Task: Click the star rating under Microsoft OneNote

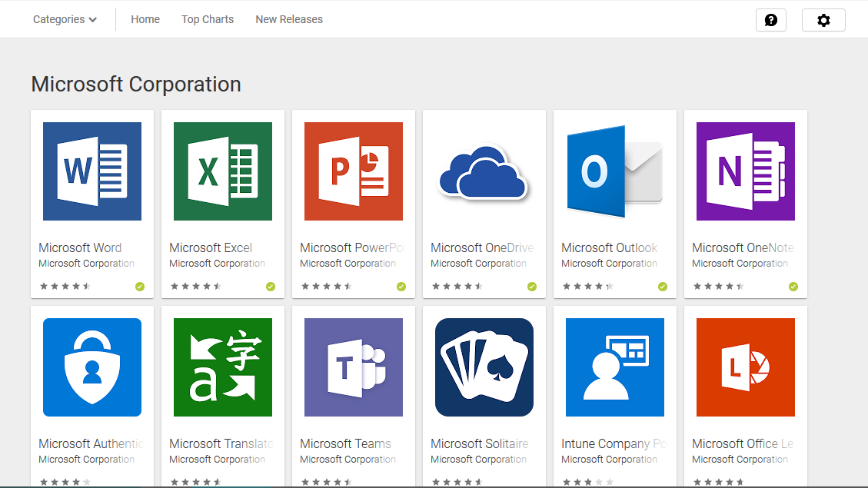Action: pyautogui.click(x=718, y=286)
